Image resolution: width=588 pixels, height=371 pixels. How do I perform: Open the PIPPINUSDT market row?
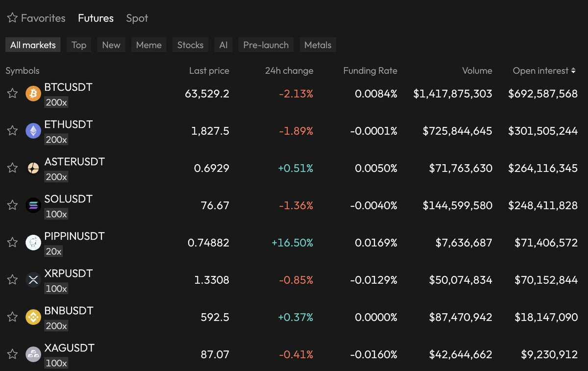coord(74,236)
